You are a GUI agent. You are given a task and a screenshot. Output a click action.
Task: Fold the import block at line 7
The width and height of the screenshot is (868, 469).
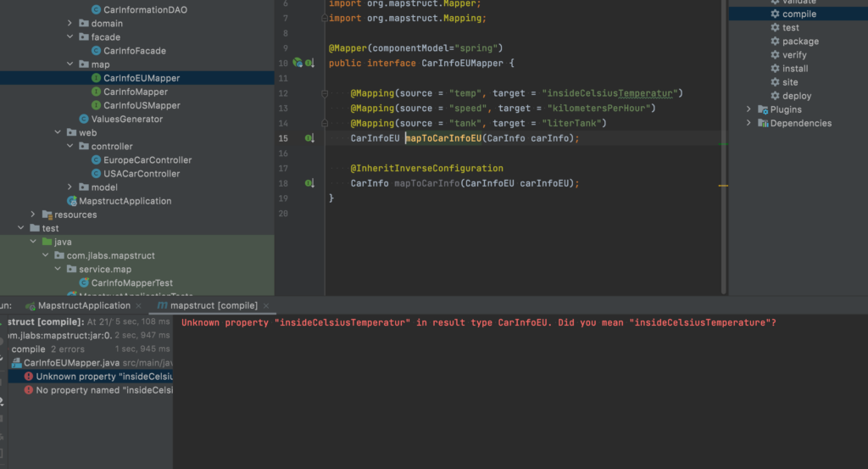(x=325, y=19)
